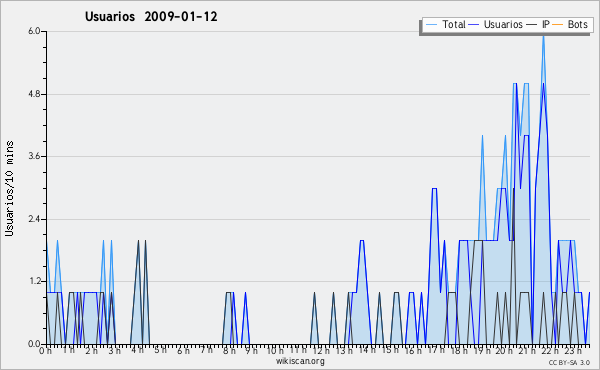Click the '5 h' x-axis label
The width and height of the screenshot is (600, 370).
pos(160,350)
